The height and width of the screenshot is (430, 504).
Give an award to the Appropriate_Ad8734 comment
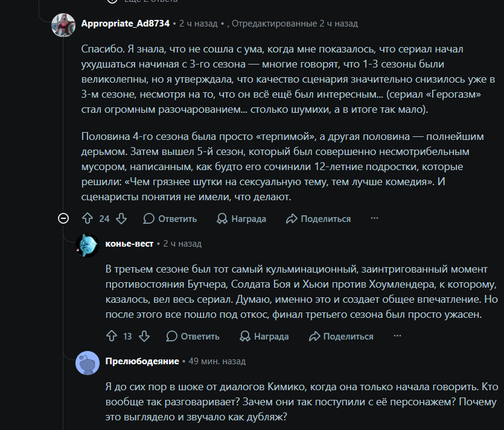(241, 219)
